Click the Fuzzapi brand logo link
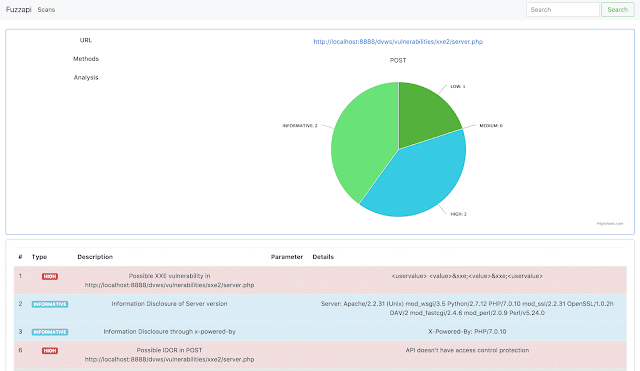 click(x=18, y=9)
